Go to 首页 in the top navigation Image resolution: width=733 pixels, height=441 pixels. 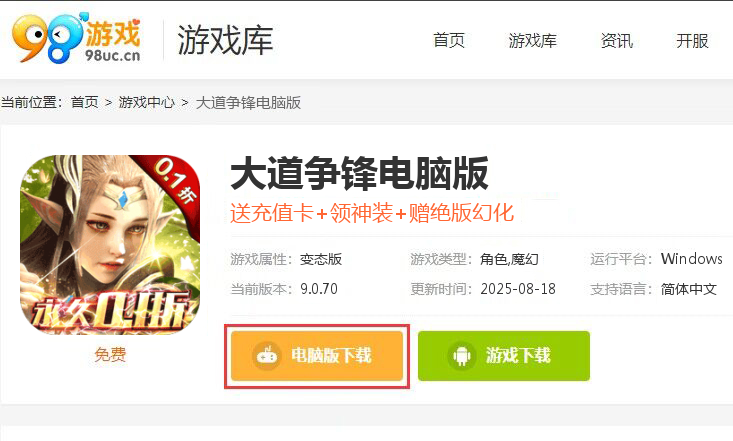pos(449,41)
